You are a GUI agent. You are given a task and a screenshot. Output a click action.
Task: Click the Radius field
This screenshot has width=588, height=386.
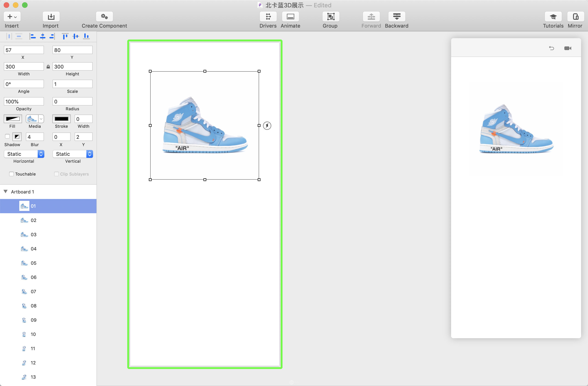point(72,102)
